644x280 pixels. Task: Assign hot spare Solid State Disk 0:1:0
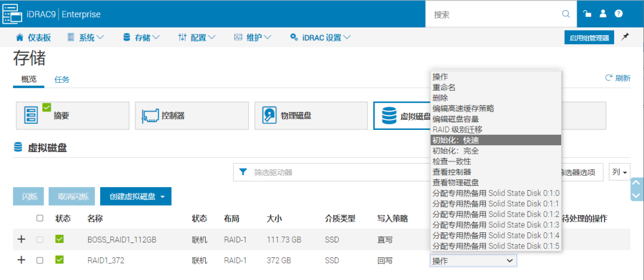496,193
